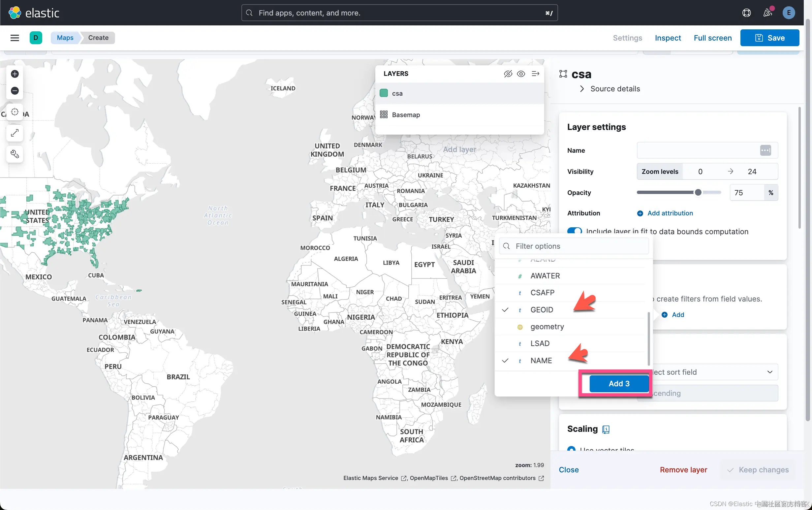Select the LSAD field option
The width and height of the screenshot is (812, 510).
(x=540, y=343)
